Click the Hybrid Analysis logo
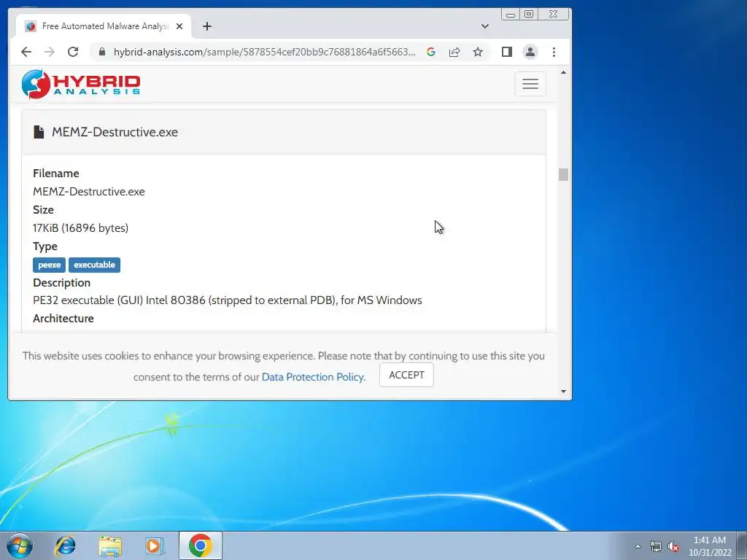The width and height of the screenshot is (747, 560). click(x=81, y=85)
